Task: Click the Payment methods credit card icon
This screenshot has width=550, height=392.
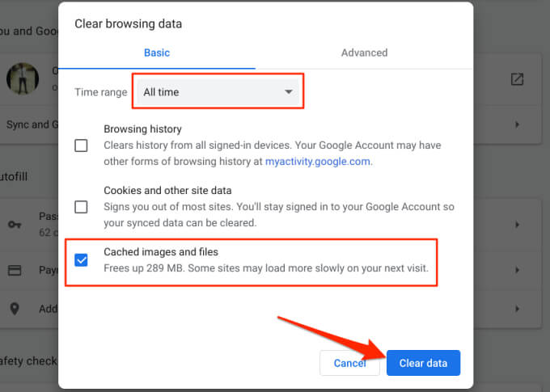Action: (14, 269)
